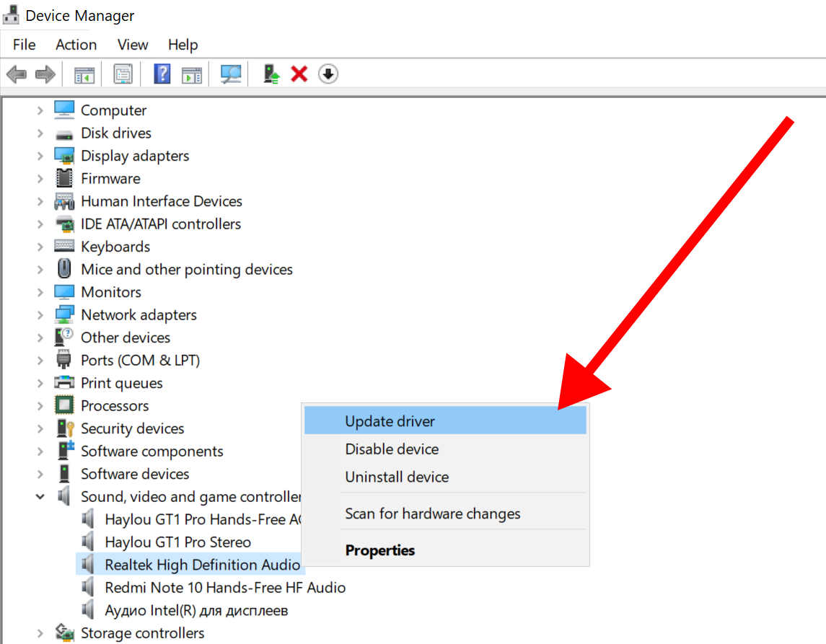Click the Scan for hardware changes icon
Viewport: 826px width, 644px height.
230,74
